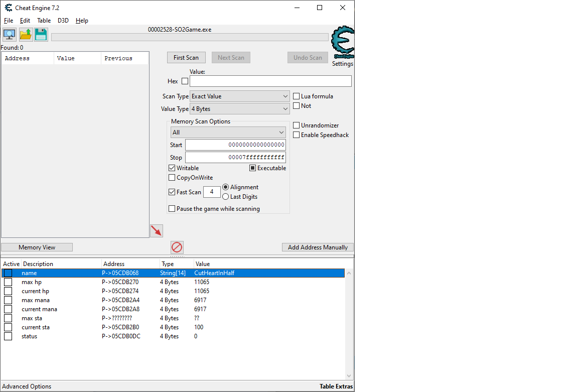Click the Cheat Engine logo settings icon
The image size is (578, 392).
pos(343,43)
